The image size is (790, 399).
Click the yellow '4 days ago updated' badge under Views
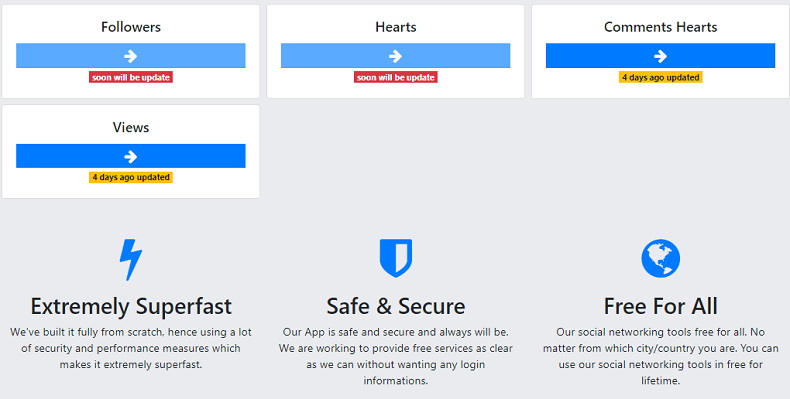(131, 177)
